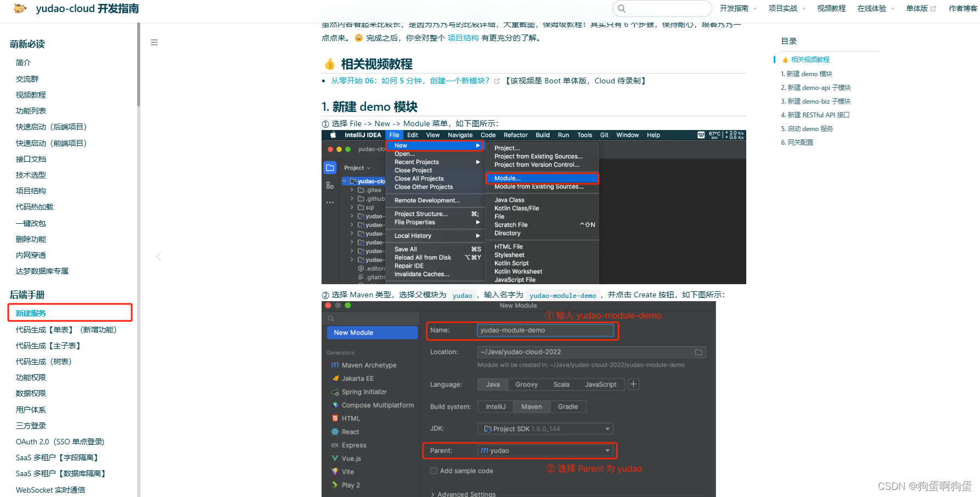Screen dimensions: 980x497
Task: Select React generator icon
Action: [335, 432]
